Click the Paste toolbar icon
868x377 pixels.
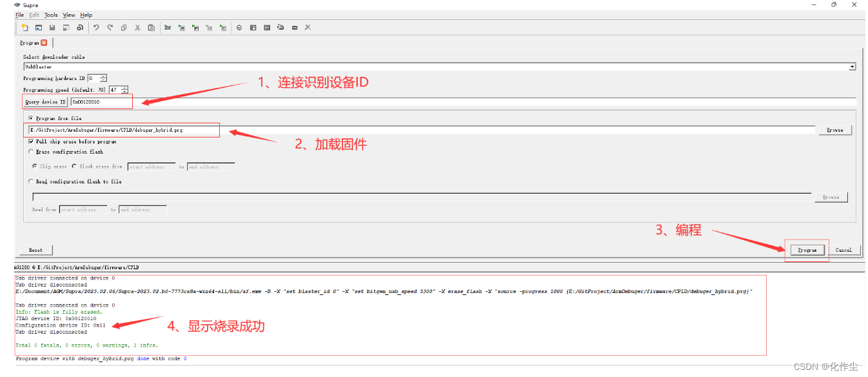coord(152,27)
